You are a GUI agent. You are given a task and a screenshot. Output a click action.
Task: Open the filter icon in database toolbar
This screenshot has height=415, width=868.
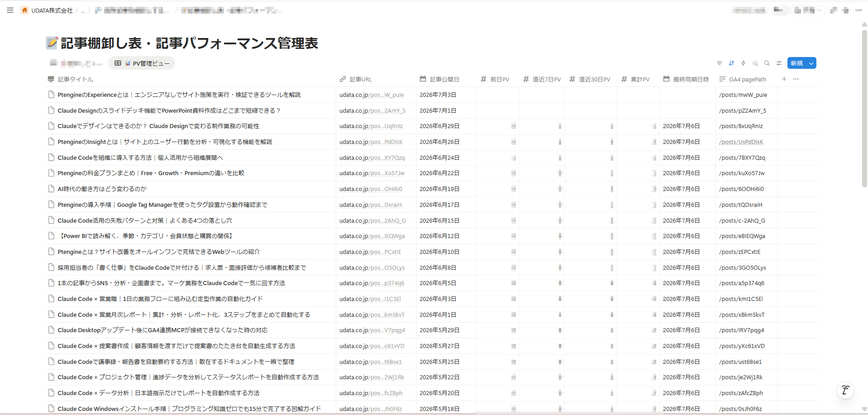tap(719, 63)
